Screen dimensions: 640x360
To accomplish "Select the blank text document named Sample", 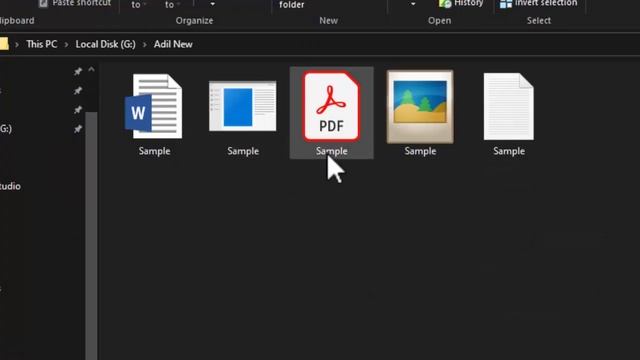I will pos(509,113).
